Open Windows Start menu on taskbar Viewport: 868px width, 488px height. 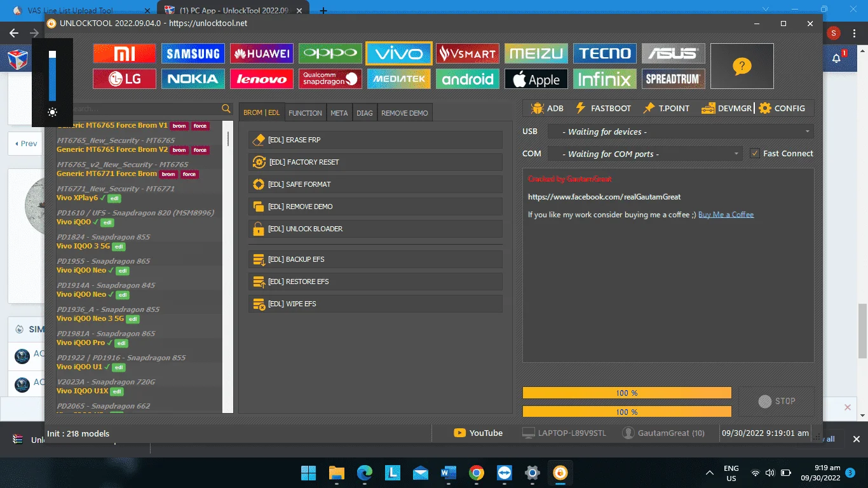pos(309,473)
